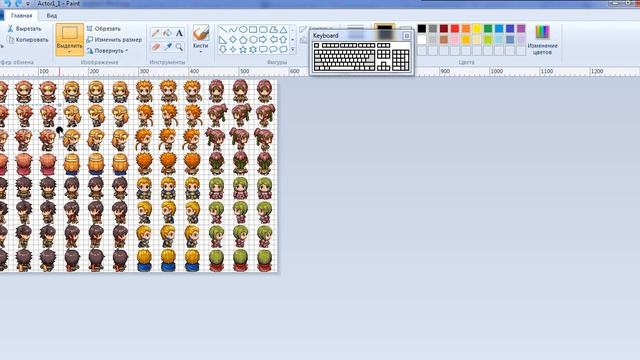Select the Color picker eyedropper tool

pos(167,47)
